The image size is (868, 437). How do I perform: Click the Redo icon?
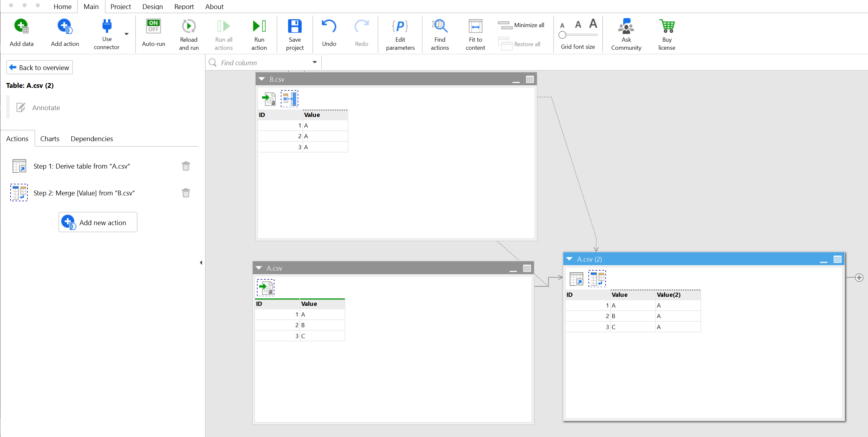pos(362,26)
